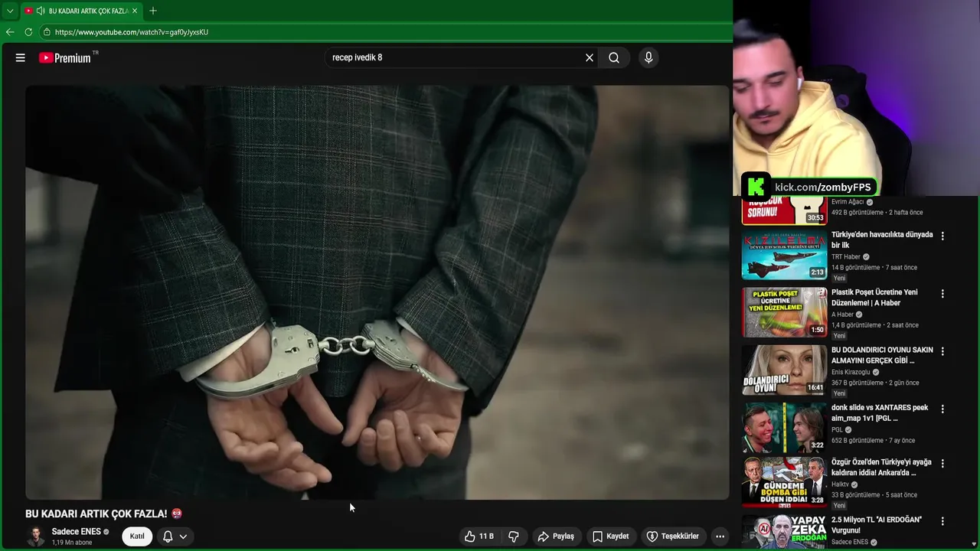
Task: Open BU DOLANDIRICI OYUNU SAKIN ALMAYIN video
Action: pos(882,355)
